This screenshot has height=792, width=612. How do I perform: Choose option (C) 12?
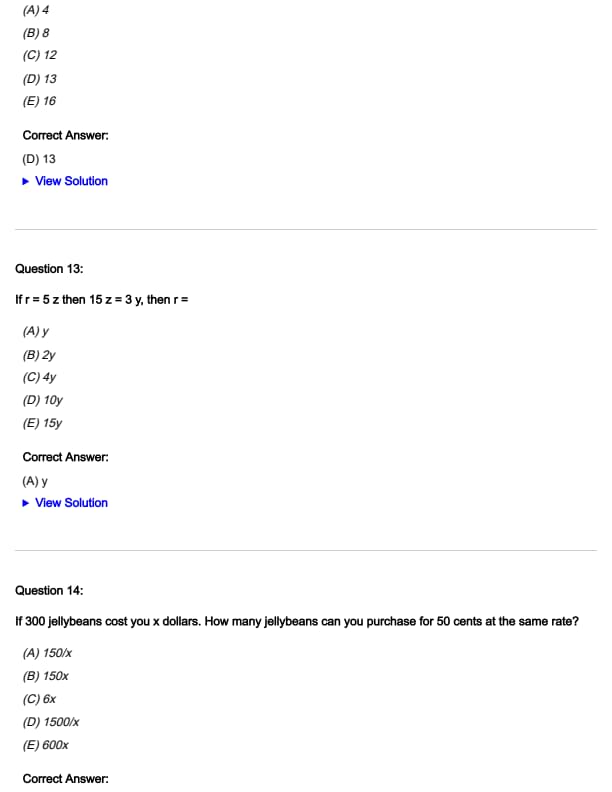39,56
